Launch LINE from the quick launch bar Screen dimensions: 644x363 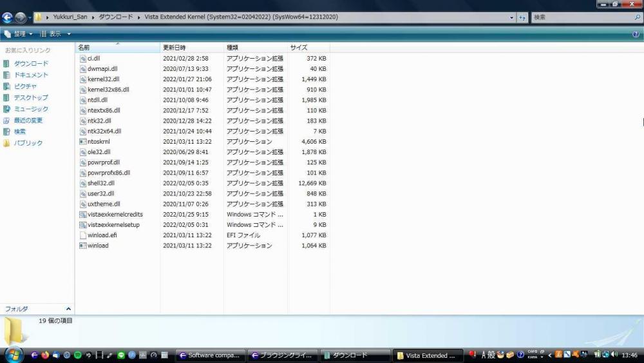point(121,355)
